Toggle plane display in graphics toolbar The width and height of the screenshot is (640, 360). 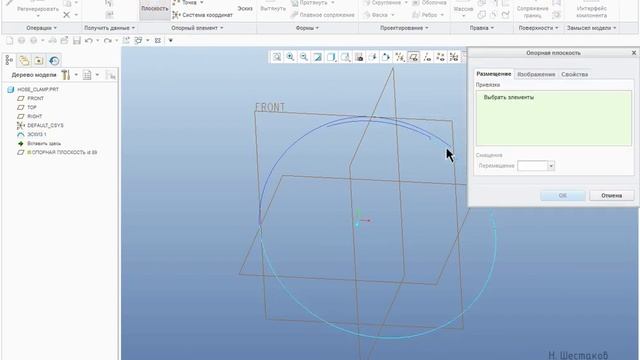tap(413, 57)
